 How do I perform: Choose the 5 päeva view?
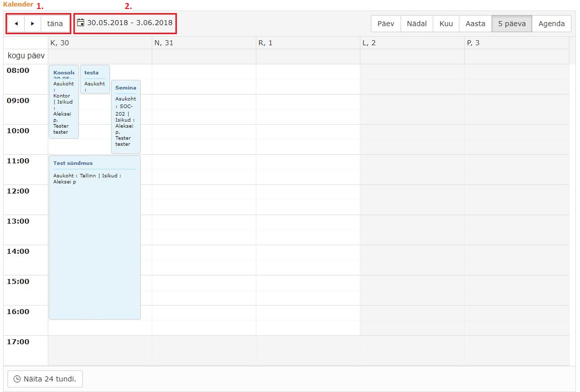[512, 24]
